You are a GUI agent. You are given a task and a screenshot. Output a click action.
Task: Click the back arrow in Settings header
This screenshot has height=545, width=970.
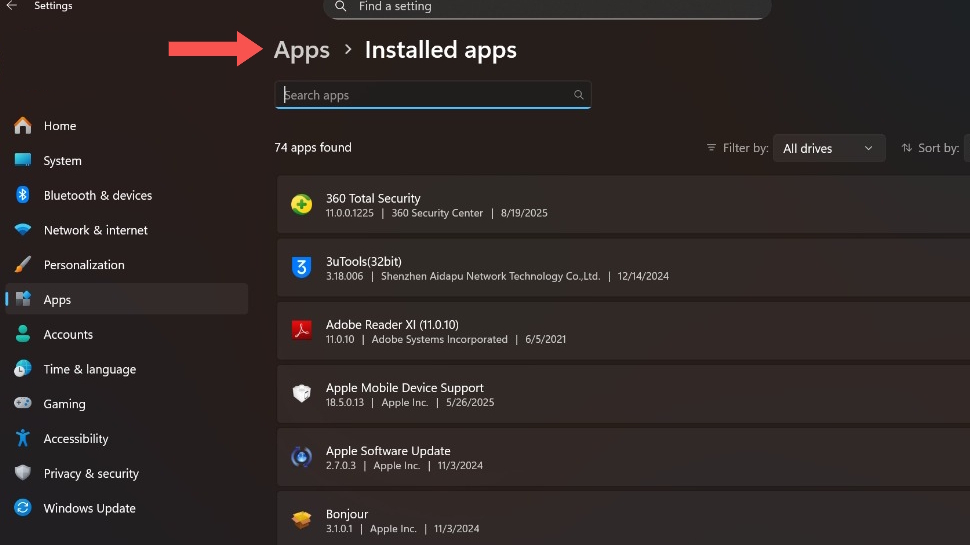click(x=11, y=6)
